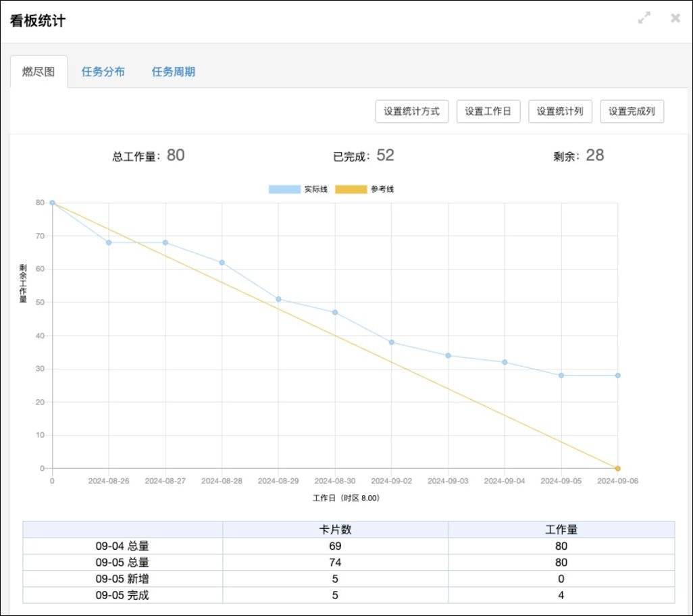Viewport: 693px width, 616px height.
Task: Click the actual line point on 2024-09-06
Action: point(617,376)
